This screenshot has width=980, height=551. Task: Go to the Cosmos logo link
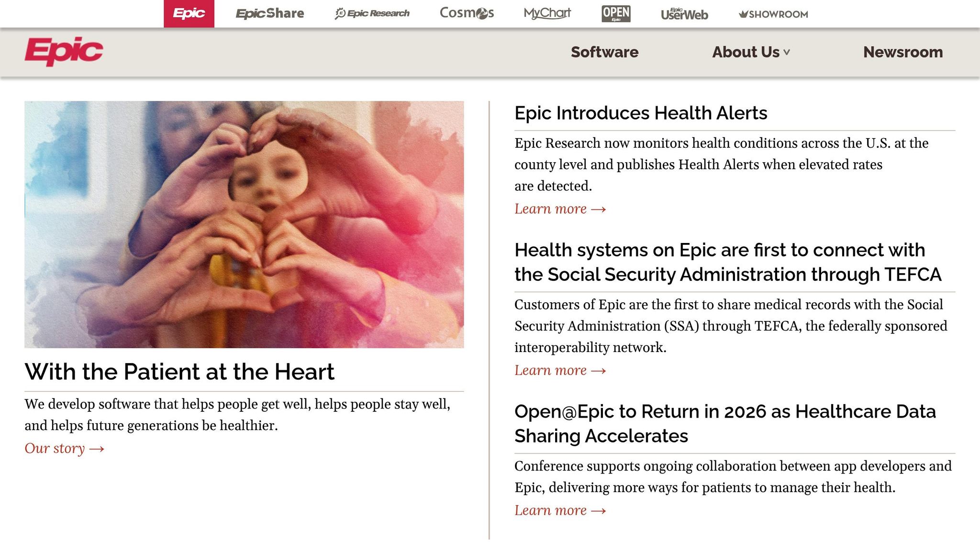[467, 13]
